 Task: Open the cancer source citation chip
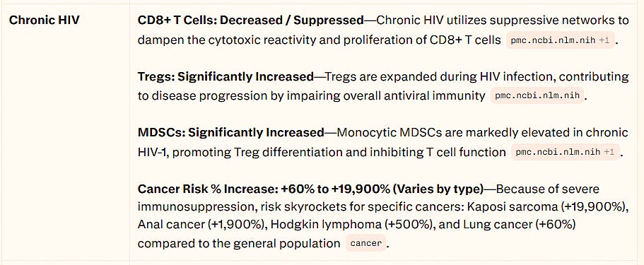pyautogui.click(x=365, y=243)
